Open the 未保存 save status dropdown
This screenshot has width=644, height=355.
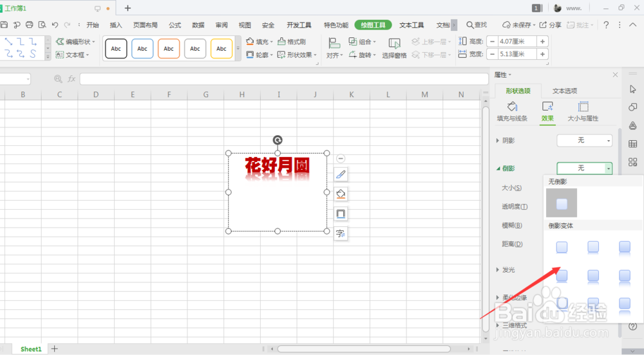(x=519, y=25)
